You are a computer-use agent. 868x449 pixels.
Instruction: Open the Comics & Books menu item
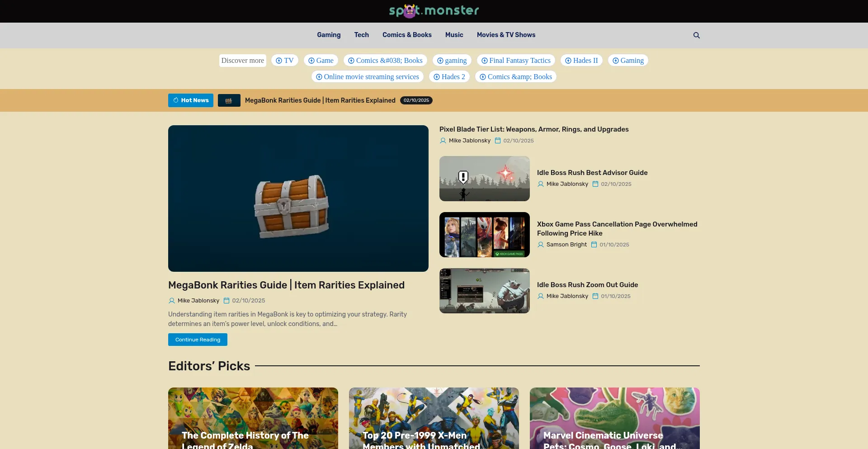(x=406, y=35)
